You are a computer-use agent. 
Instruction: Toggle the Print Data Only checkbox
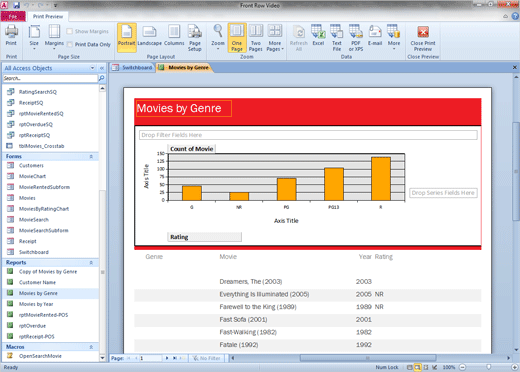coord(69,44)
